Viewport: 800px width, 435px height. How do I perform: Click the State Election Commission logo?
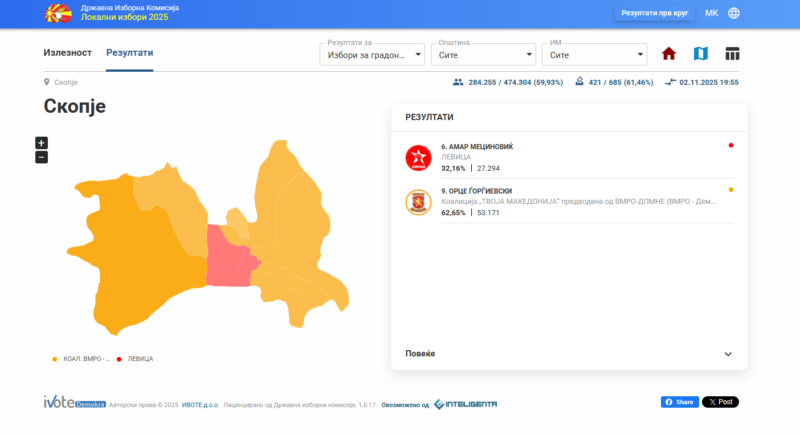pyautogui.click(x=58, y=13)
